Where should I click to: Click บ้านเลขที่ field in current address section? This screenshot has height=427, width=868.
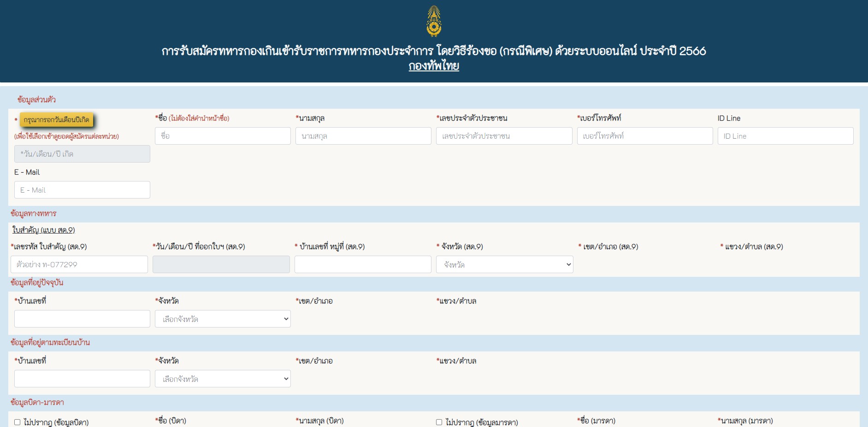[82, 318]
